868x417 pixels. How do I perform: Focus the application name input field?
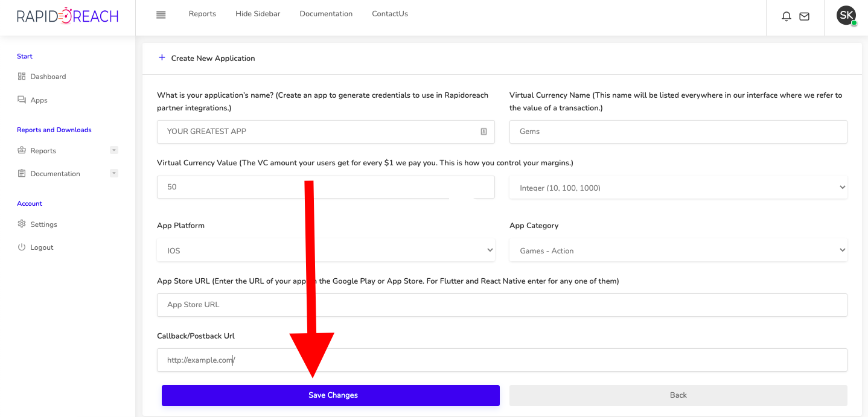point(326,132)
